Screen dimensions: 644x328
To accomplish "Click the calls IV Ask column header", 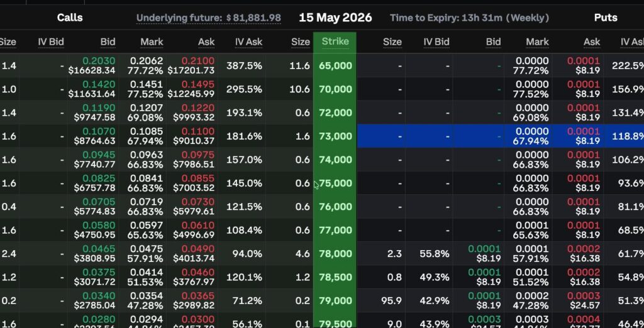I will click(248, 42).
